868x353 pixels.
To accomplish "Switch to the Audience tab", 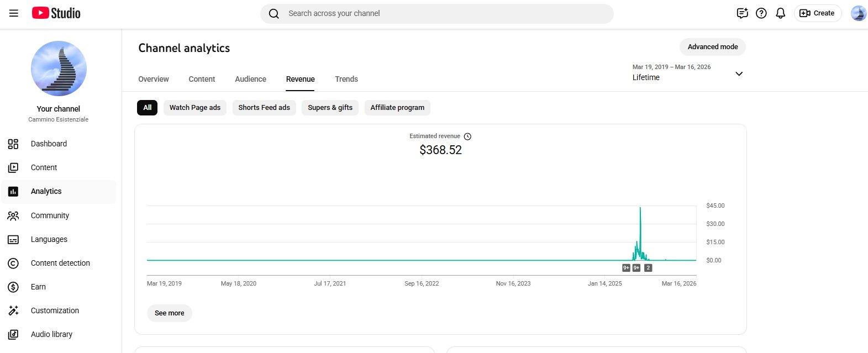I will point(250,79).
